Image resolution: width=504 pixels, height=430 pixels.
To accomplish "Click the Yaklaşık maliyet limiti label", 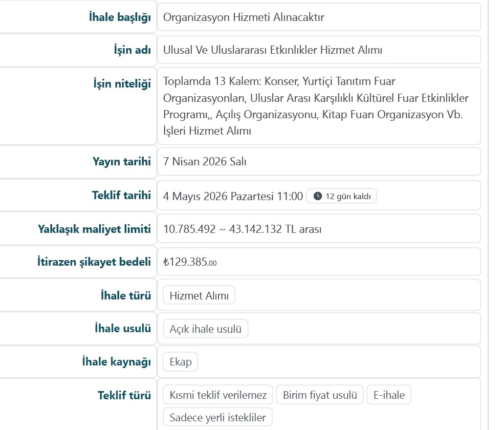I will [94, 229].
